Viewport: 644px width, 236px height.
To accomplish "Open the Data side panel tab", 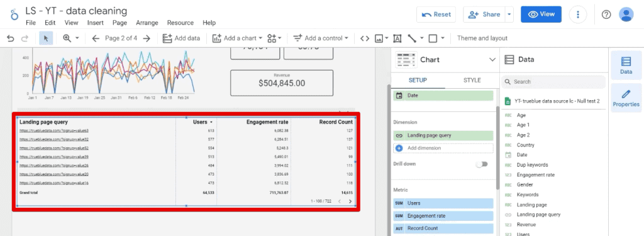I will click(x=626, y=66).
